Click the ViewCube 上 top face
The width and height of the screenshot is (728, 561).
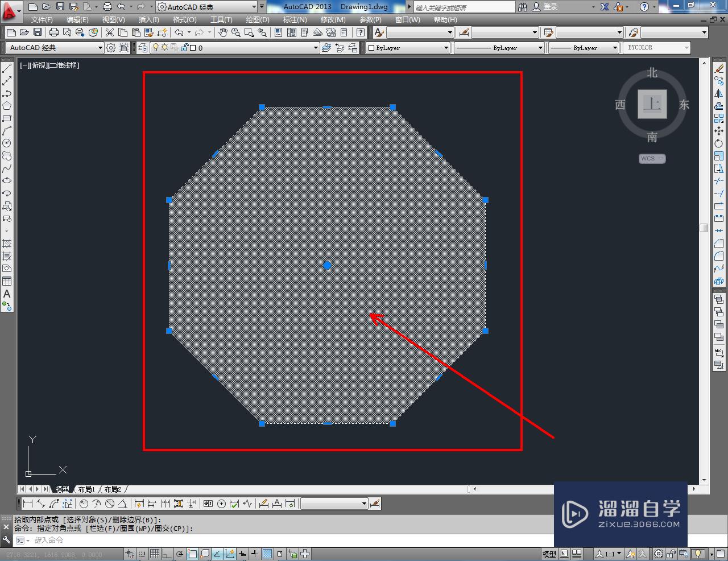tap(652, 104)
